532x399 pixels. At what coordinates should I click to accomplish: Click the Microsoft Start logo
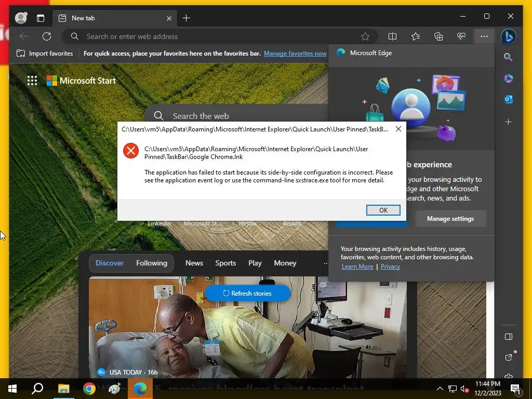(82, 81)
